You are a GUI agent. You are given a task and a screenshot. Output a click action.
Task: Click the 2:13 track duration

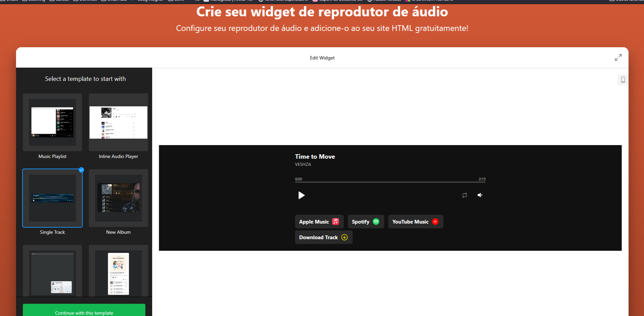click(x=482, y=179)
